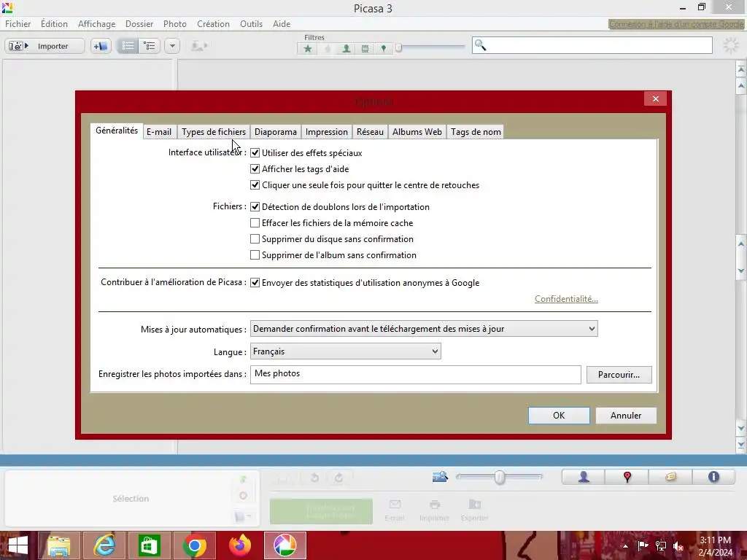The width and height of the screenshot is (747, 560).
Task: Switch to the Impression tab
Action: point(326,132)
